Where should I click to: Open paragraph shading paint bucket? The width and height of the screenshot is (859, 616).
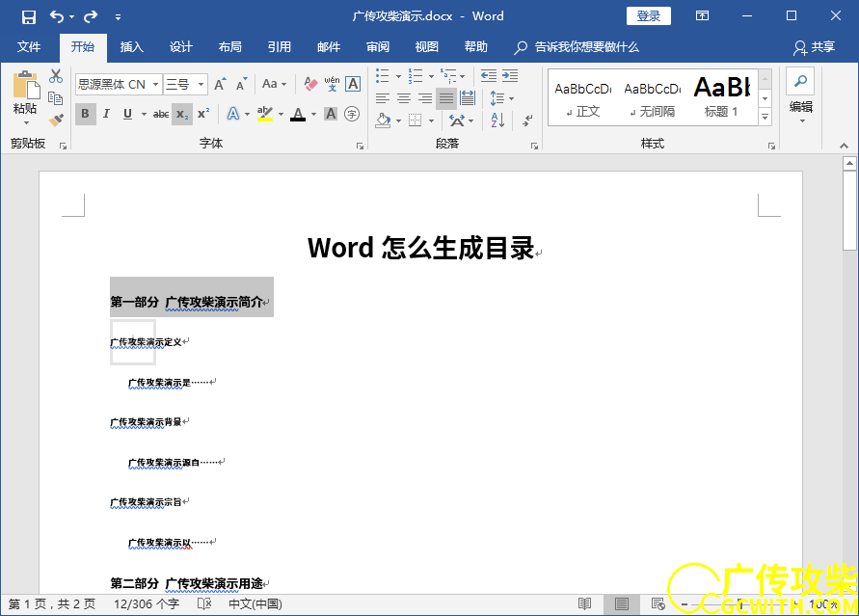coord(383,120)
